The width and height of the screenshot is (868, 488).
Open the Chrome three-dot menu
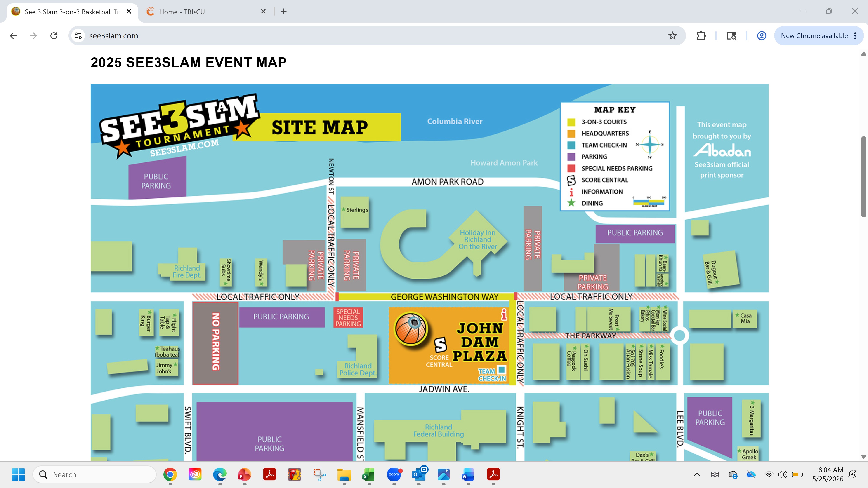click(855, 36)
